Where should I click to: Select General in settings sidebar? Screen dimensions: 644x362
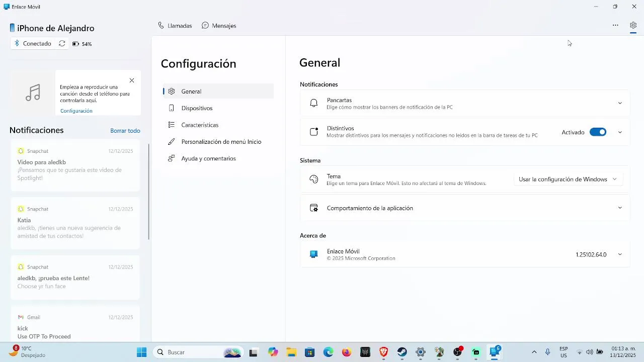tap(218, 92)
